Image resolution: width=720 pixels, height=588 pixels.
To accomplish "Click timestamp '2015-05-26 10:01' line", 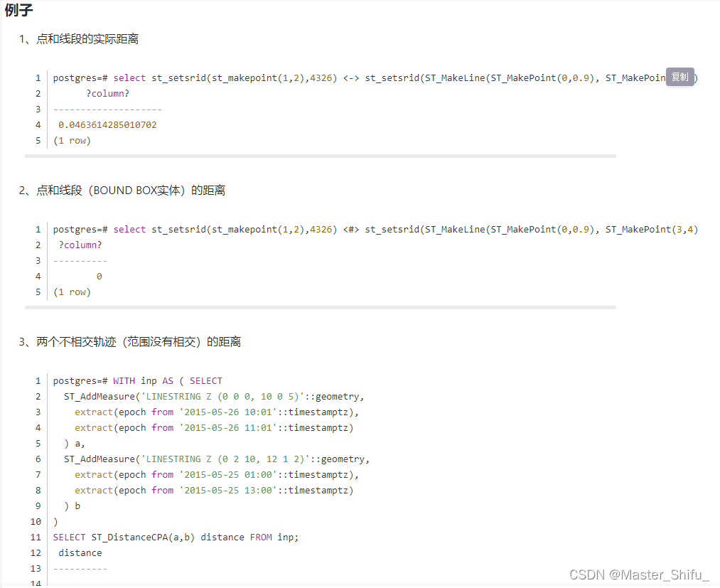I will point(217,412).
